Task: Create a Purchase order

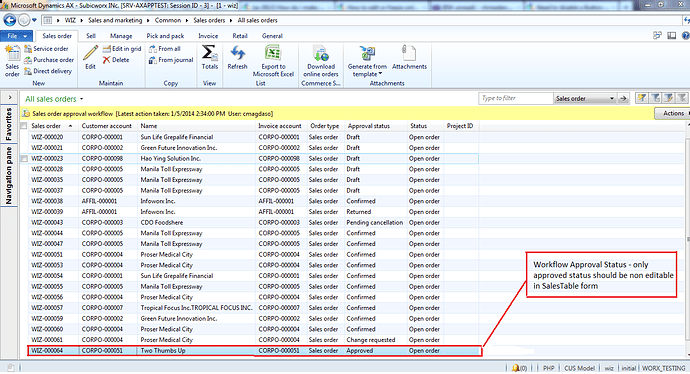Action: [x=49, y=60]
